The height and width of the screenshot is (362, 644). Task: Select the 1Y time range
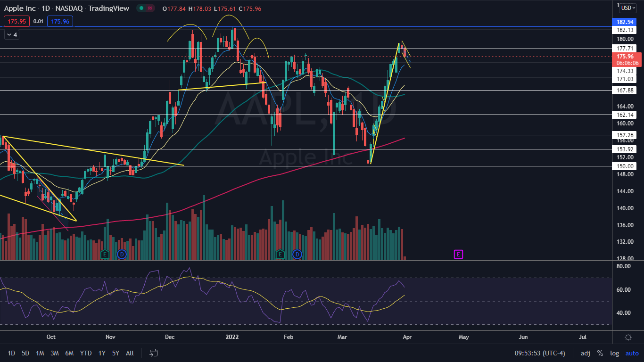pos(102,353)
